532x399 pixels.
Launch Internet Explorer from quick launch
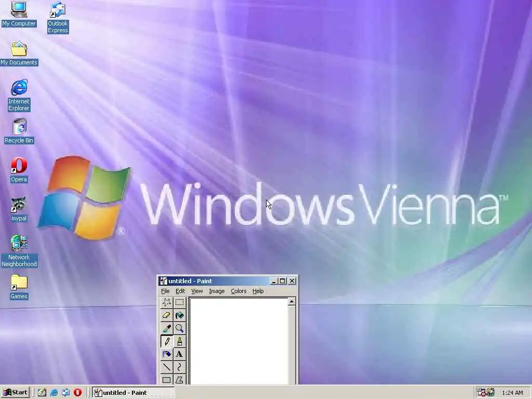[54, 393]
